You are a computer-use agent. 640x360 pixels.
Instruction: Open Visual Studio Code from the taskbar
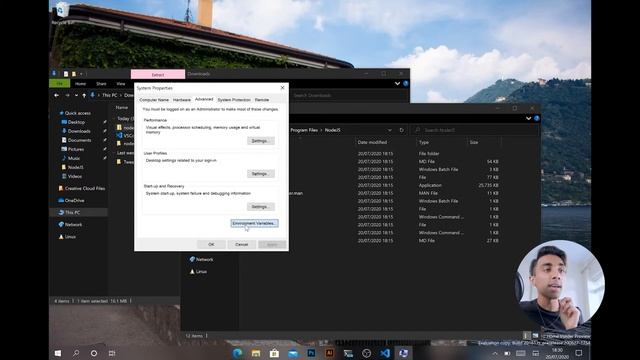pyautogui.click(x=385, y=353)
